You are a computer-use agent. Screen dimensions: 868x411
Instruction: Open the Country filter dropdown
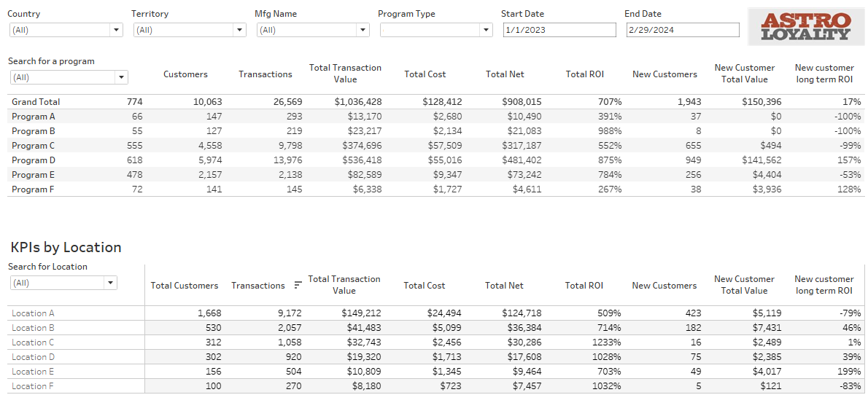click(116, 30)
